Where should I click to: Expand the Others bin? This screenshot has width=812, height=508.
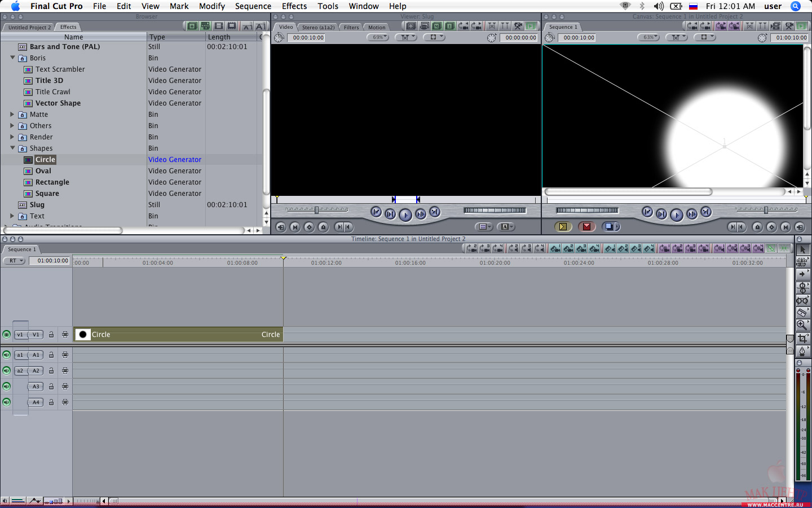[x=12, y=125]
